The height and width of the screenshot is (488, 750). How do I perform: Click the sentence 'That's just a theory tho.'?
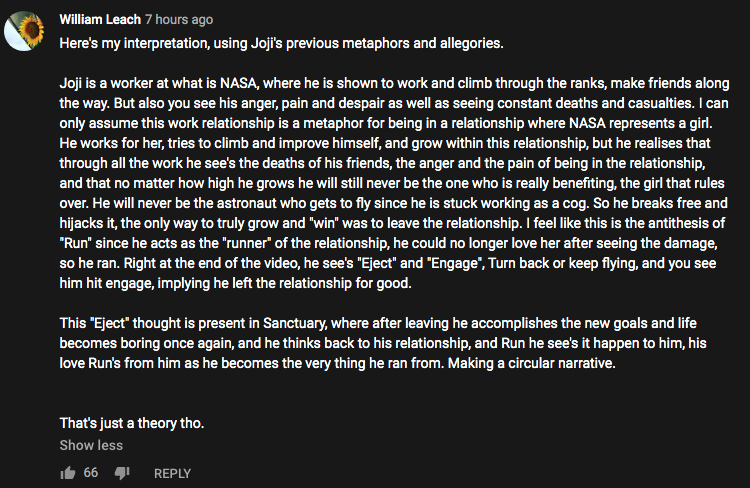point(132,423)
